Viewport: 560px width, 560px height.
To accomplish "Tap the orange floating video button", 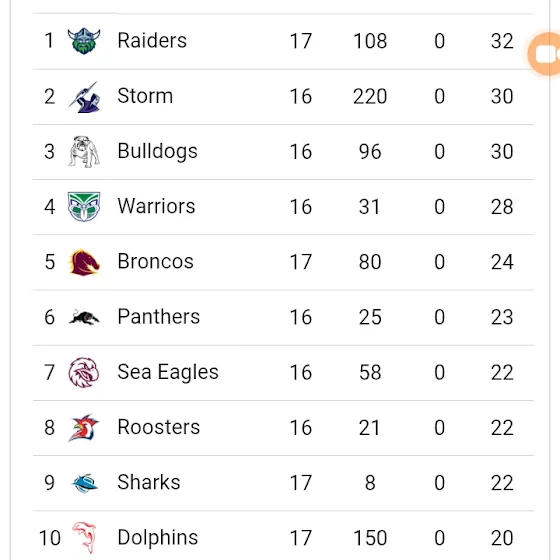I will [x=544, y=54].
